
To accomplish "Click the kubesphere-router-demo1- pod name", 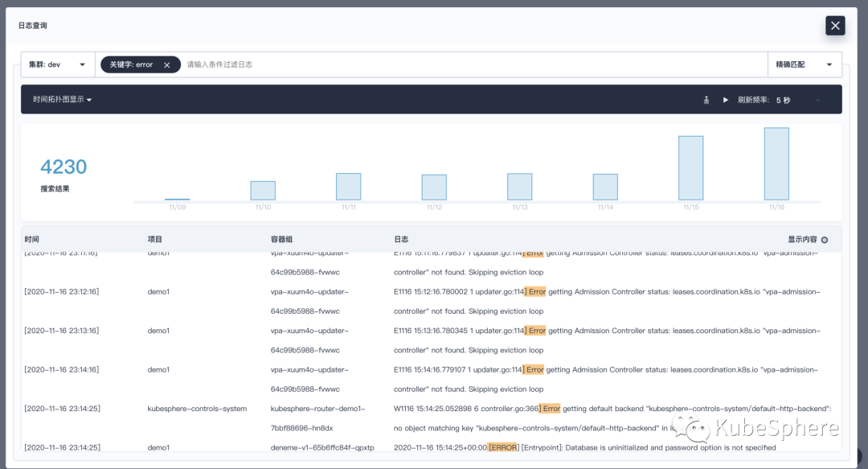I will coord(317,409).
